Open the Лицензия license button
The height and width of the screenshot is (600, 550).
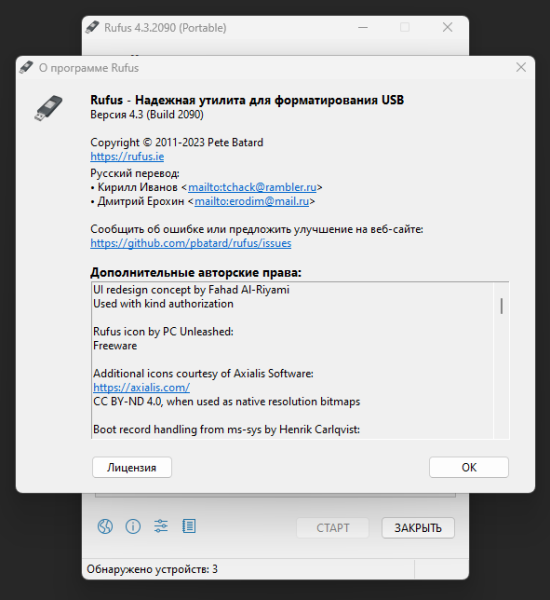132,467
